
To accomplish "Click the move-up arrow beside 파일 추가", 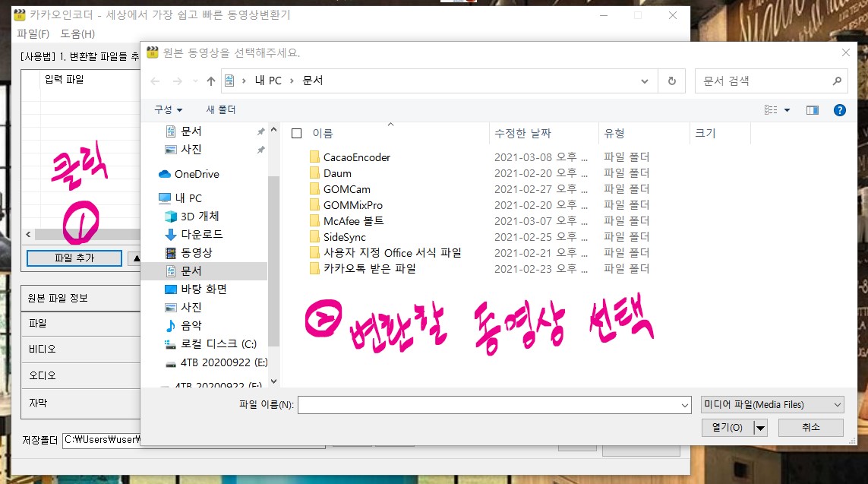I will click(135, 258).
